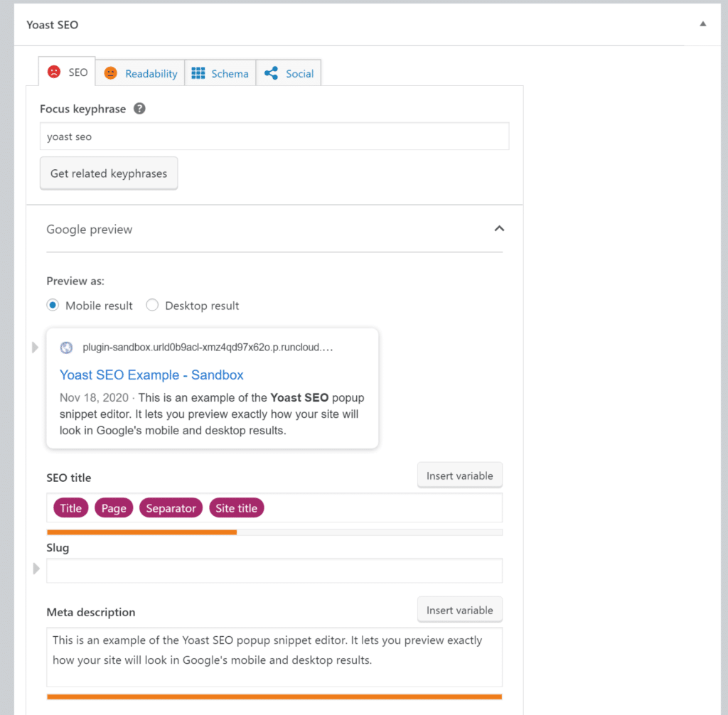Click Get related keyphrases
This screenshot has height=715, width=728.
pyautogui.click(x=108, y=173)
